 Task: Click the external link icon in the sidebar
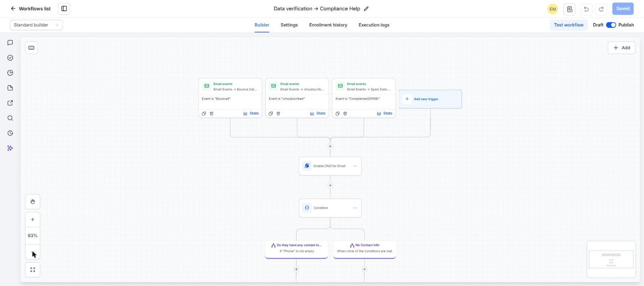click(10, 103)
